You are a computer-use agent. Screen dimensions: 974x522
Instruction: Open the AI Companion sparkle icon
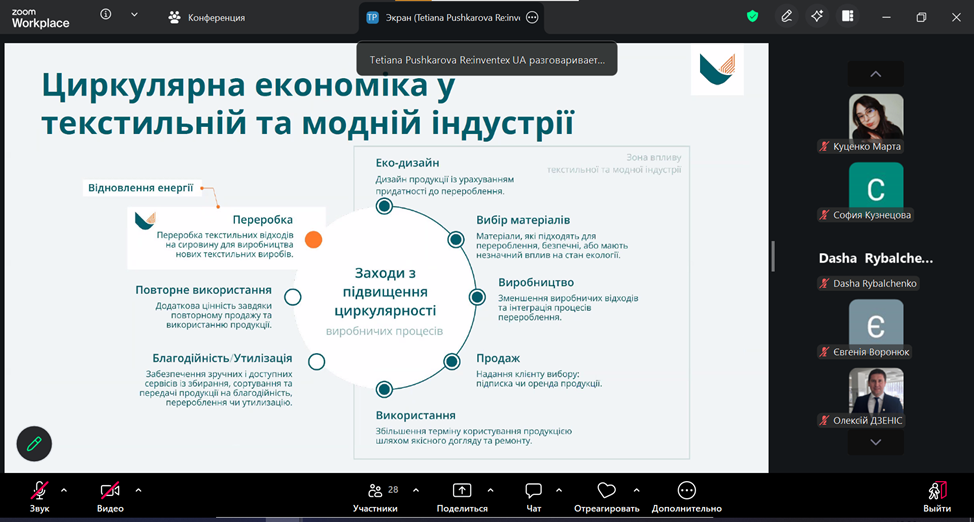817,17
